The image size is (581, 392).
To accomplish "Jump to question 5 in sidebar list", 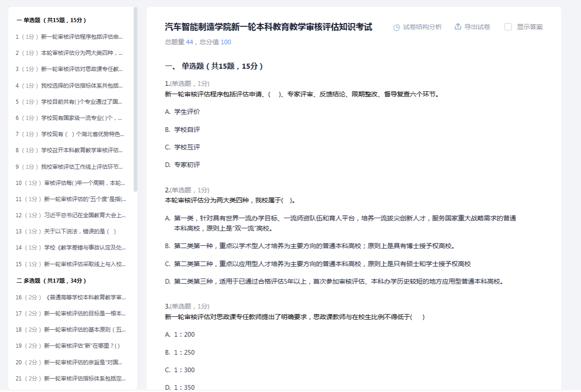I will (x=69, y=102).
